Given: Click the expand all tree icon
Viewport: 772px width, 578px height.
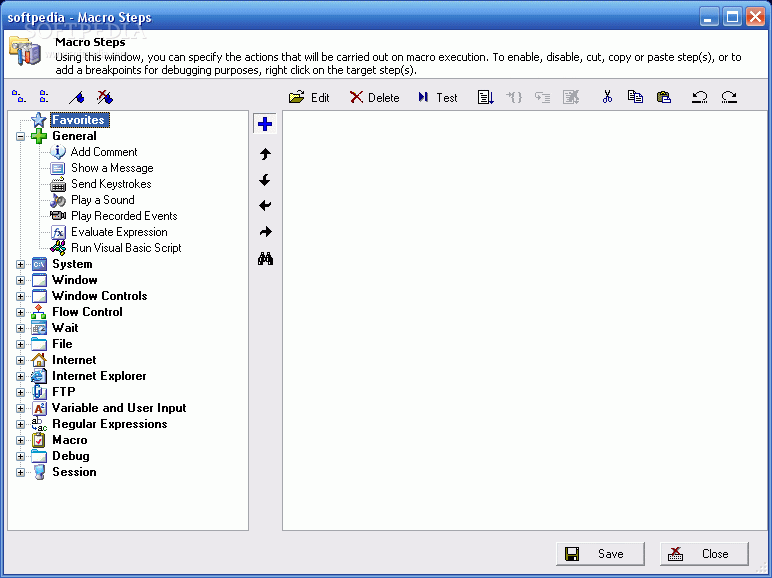Looking at the screenshot, I should click(19, 96).
